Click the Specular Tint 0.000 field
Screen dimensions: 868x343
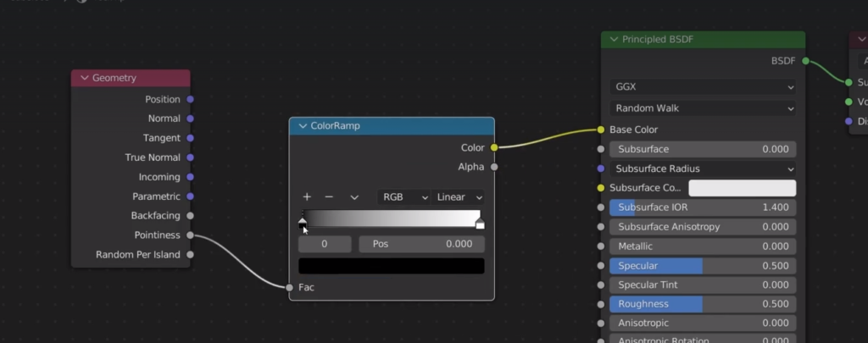tap(703, 285)
